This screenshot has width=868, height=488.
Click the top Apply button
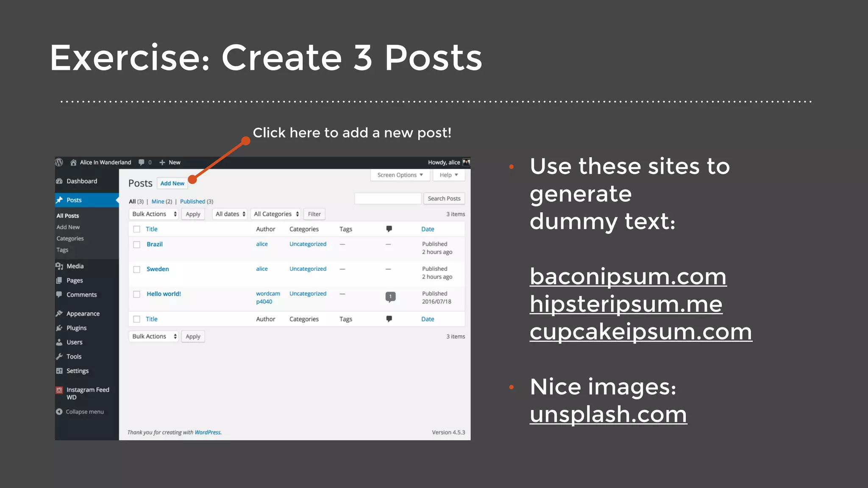point(193,214)
